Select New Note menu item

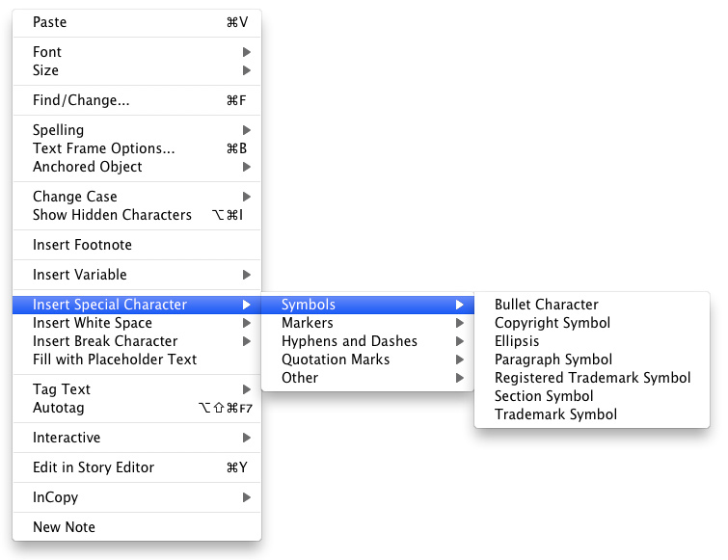pos(64,527)
